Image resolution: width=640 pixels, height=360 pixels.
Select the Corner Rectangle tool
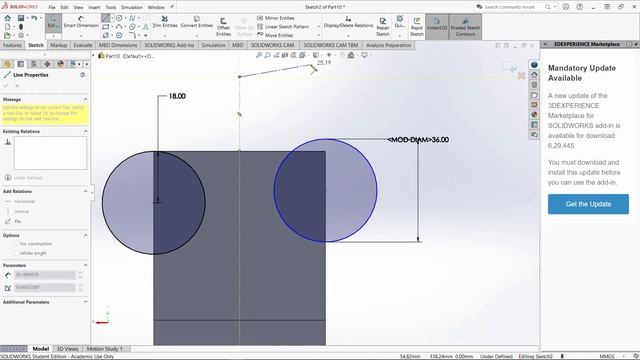click(x=106, y=27)
